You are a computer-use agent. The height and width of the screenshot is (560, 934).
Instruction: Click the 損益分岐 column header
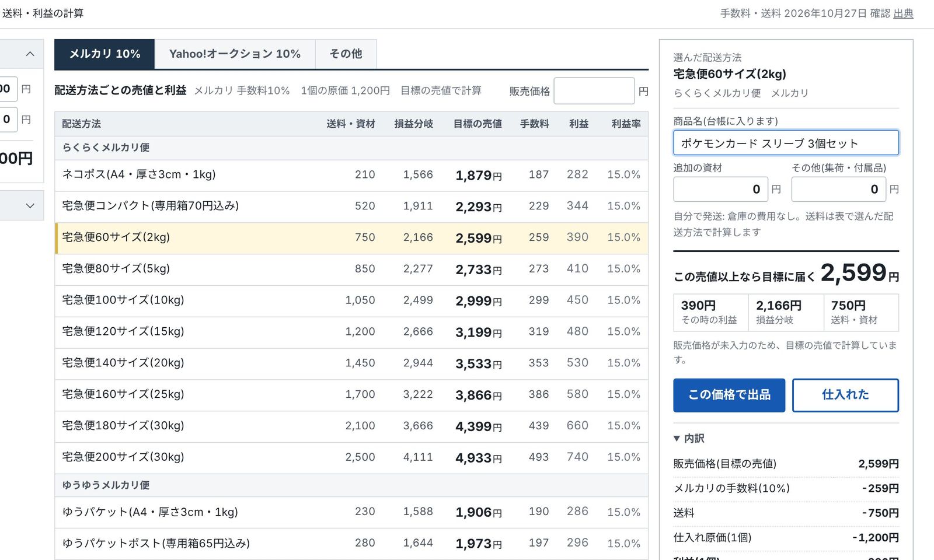413,124
